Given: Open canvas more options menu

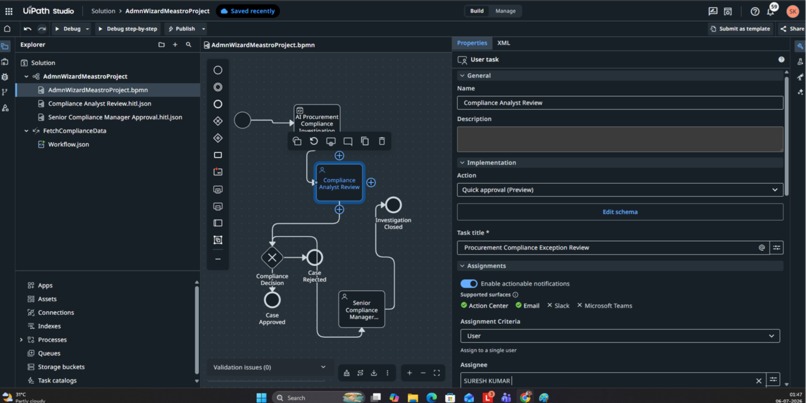Looking at the screenshot, I should click(387, 373).
